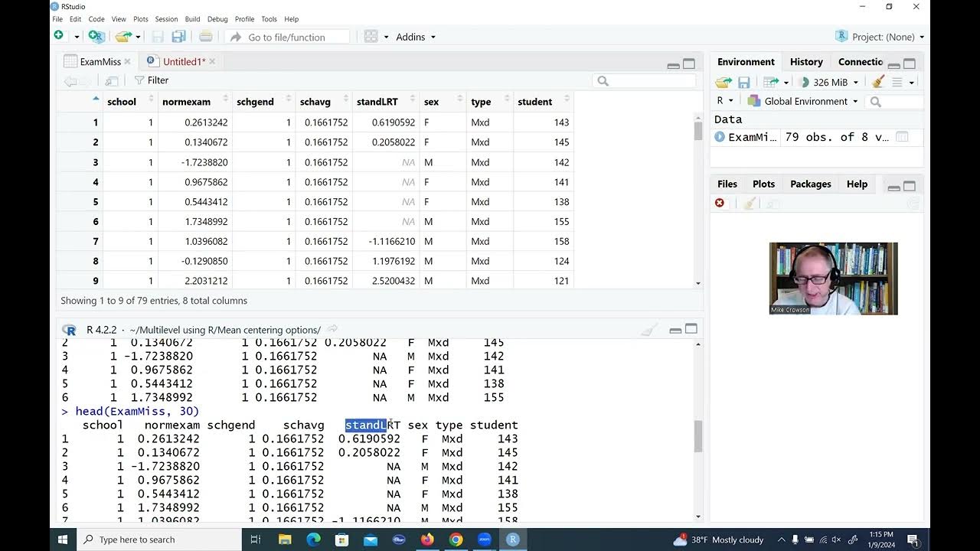
Task: Click the show in new window icon
Action: point(111,80)
